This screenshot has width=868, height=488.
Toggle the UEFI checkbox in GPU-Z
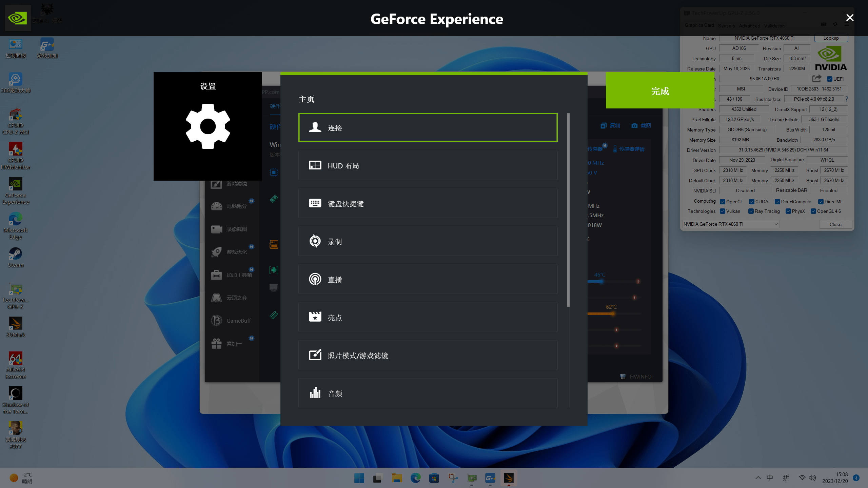point(830,79)
